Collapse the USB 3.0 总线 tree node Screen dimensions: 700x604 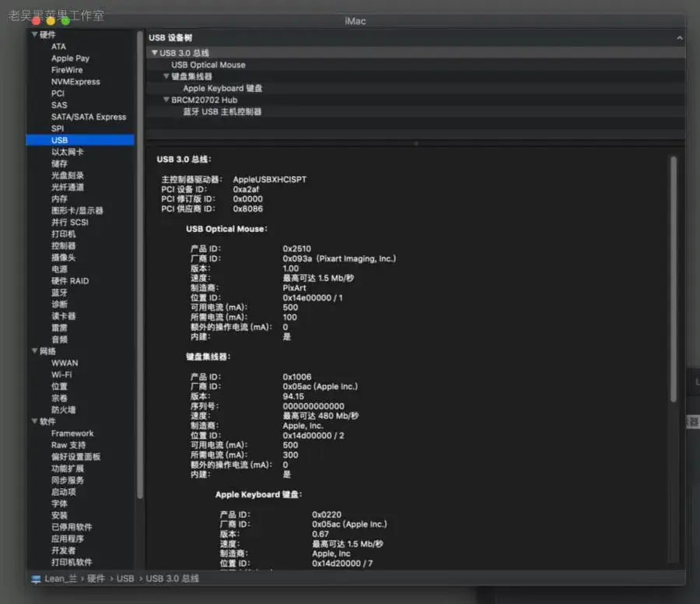155,53
